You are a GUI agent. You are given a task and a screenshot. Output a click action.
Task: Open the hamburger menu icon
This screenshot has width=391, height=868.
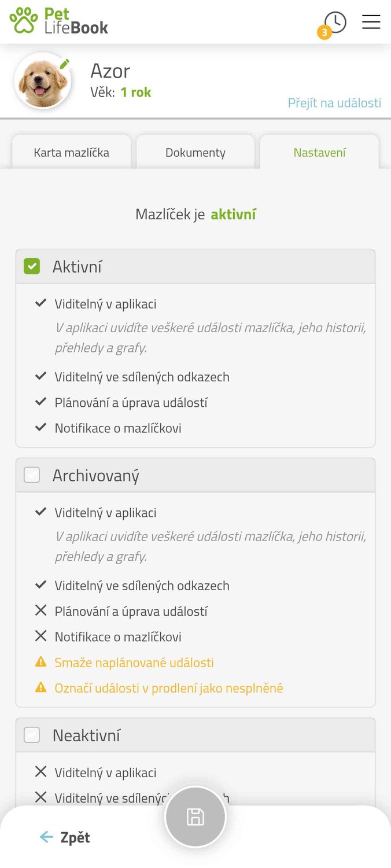click(x=371, y=22)
